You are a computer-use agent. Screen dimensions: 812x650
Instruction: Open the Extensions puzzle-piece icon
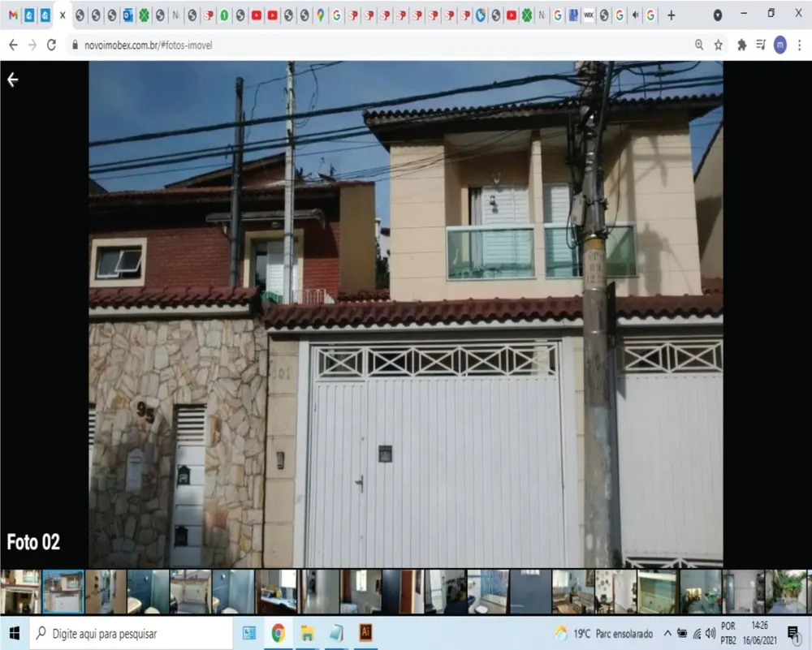click(741, 45)
